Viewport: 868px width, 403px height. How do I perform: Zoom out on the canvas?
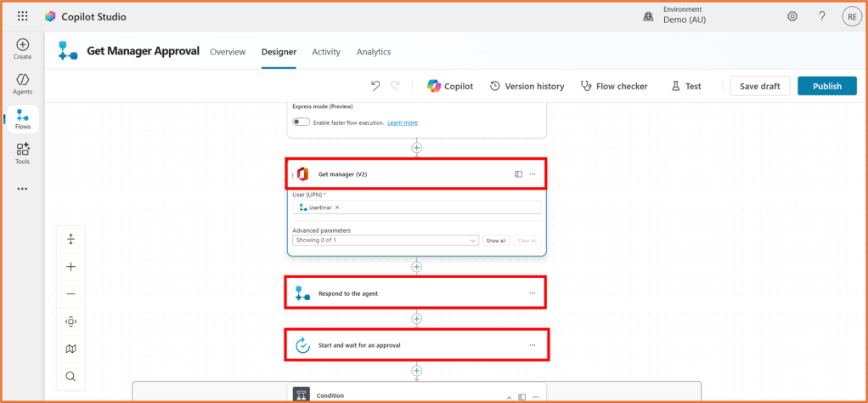coord(70,294)
